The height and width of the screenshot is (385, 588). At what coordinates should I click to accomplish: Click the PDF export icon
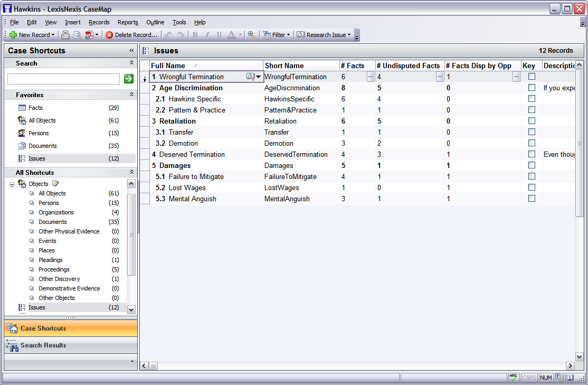89,35
